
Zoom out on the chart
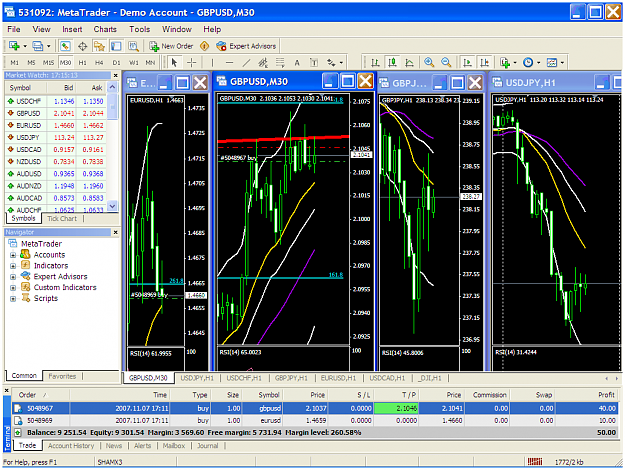[x=446, y=63]
